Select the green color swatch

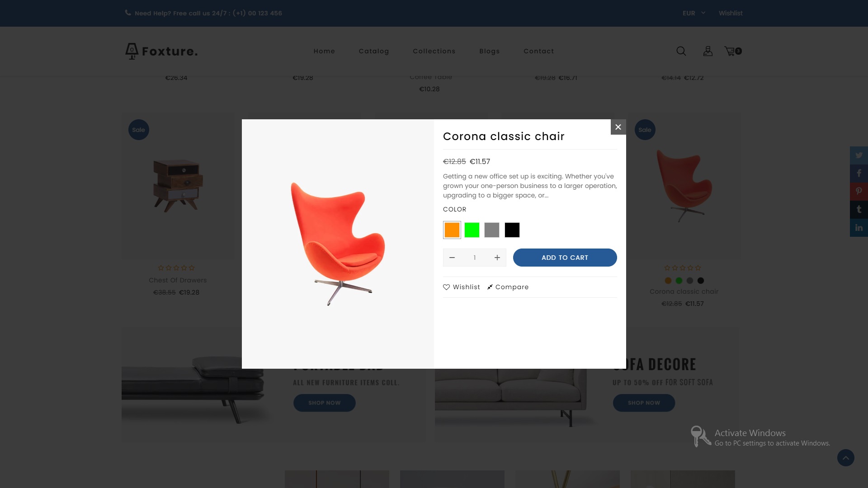[472, 230]
